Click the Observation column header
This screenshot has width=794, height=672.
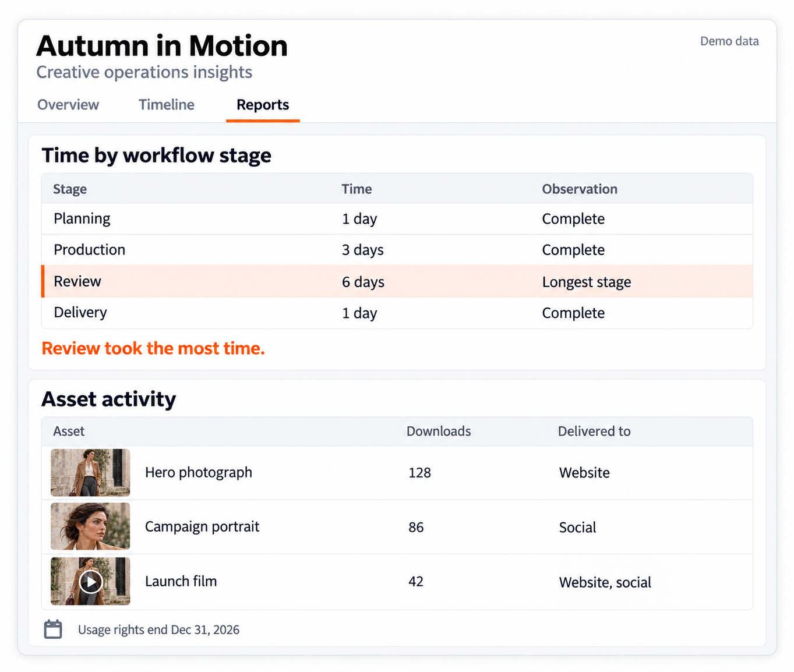(580, 189)
